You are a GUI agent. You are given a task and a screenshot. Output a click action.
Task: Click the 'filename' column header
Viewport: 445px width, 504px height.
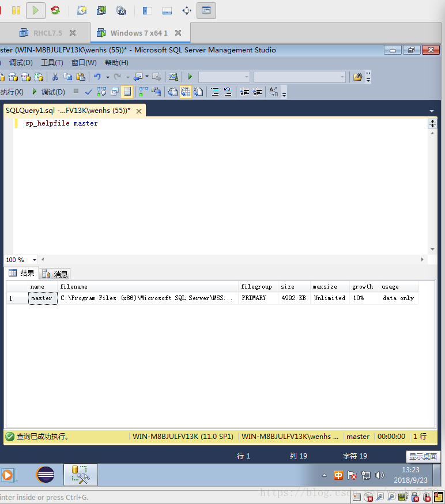(x=148, y=286)
